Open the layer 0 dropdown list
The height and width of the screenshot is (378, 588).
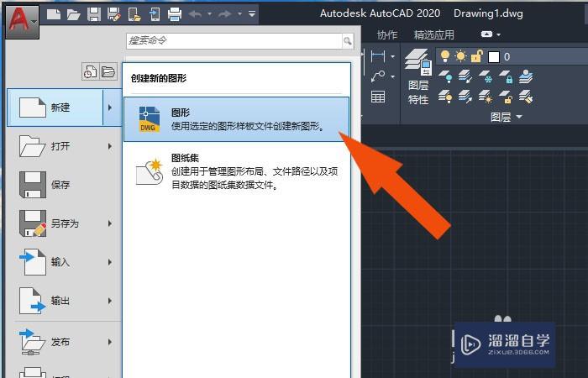[512, 56]
